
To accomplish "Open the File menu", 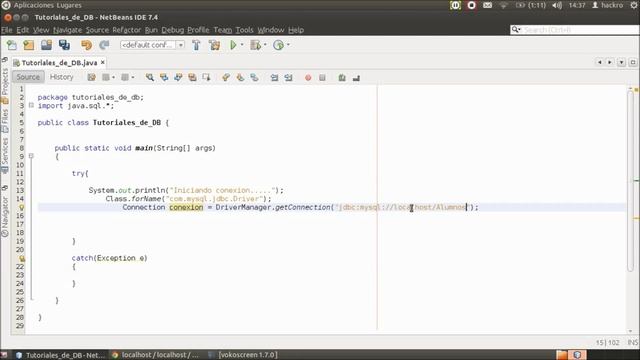I will tap(7, 30).
